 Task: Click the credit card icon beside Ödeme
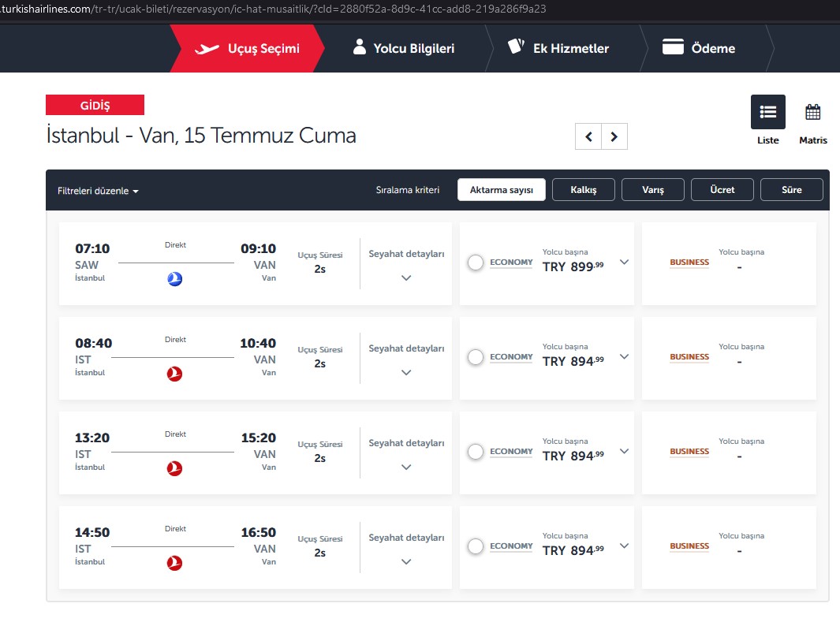pyautogui.click(x=673, y=47)
